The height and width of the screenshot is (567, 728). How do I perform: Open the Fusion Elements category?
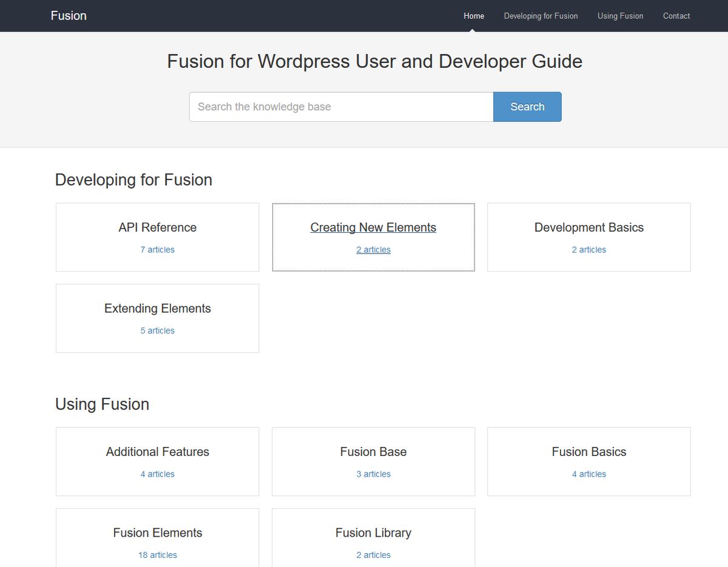tap(157, 533)
